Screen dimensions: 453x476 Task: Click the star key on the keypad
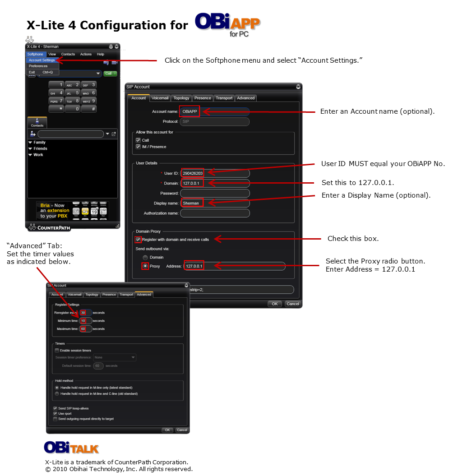[56, 109]
